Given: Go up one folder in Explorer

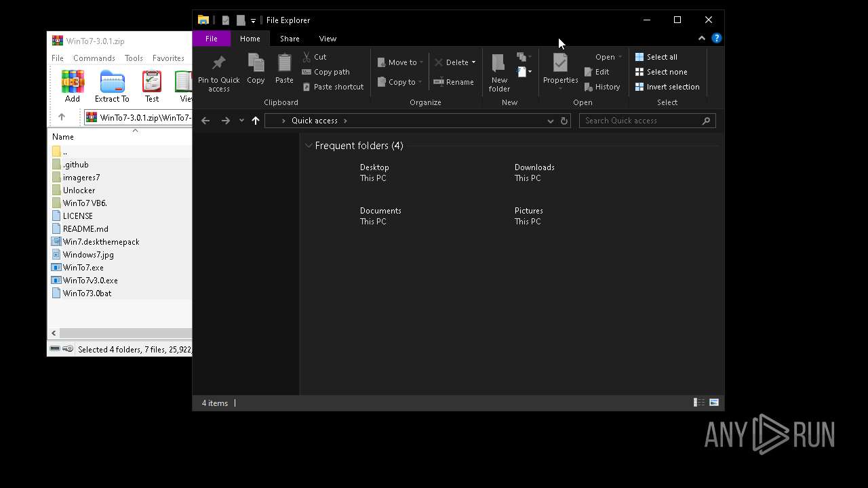Looking at the screenshot, I should pos(256,121).
